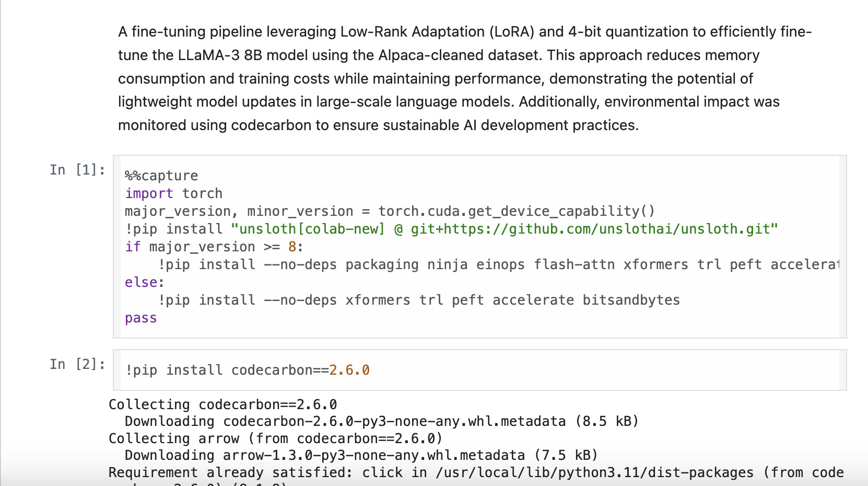The height and width of the screenshot is (486, 868).
Task: Click the "In [2]:" cell prompt
Action: click(x=77, y=364)
